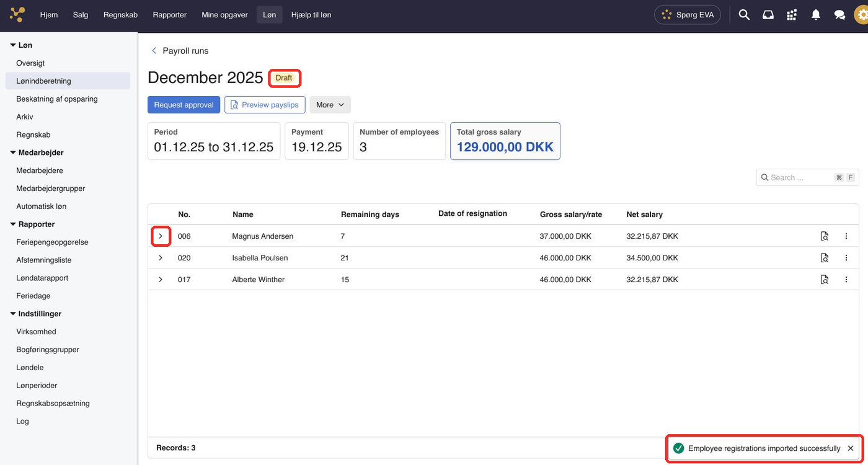This screenshot has width=868, height=465.
Task: Preview payslip icon for Alberte Winther
Action: click(x=824, y=280)
